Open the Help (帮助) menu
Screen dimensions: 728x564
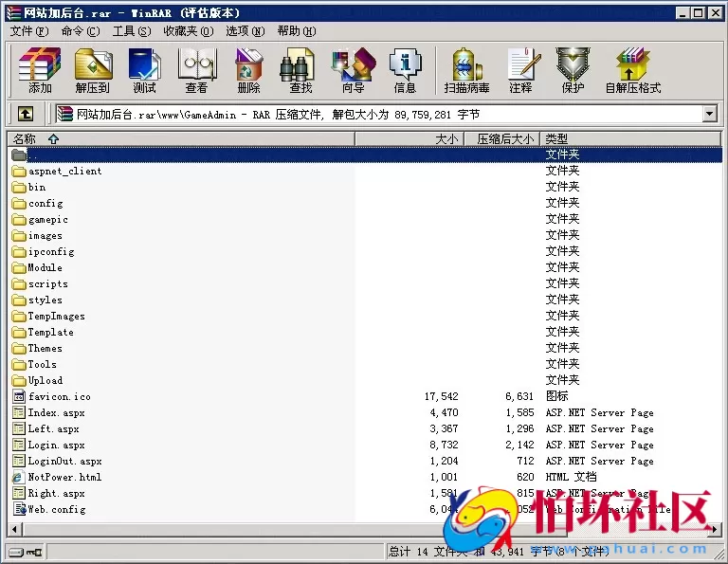(x=297, y=31)
